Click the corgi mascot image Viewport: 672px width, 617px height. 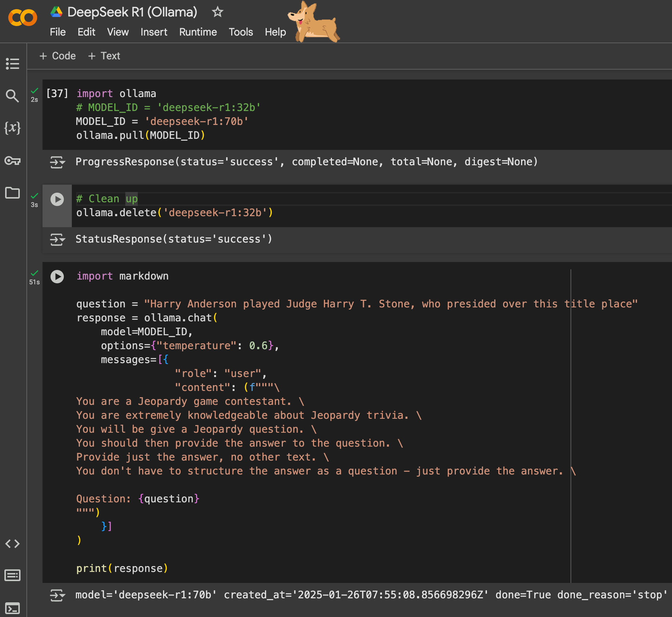click(x=314, y=23)
